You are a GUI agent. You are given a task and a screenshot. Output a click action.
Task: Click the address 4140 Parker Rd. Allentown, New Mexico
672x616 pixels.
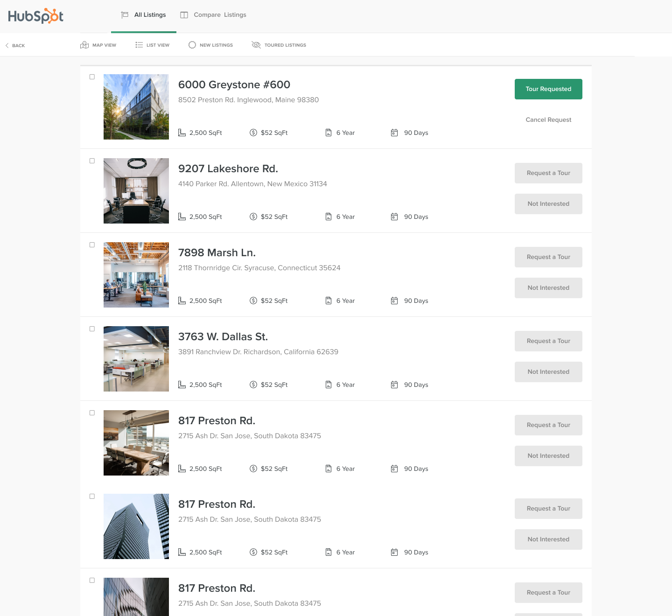tap(252, 184)
